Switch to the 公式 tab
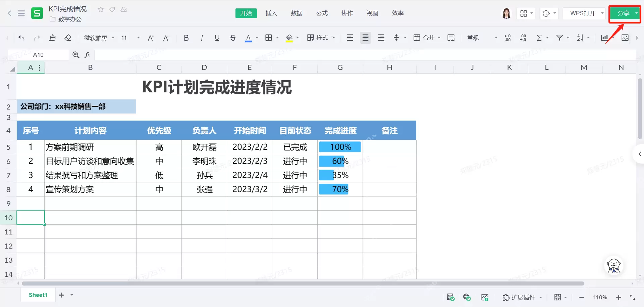The height and width of the screenshot is (307, 644). click(x=322, y=13)
